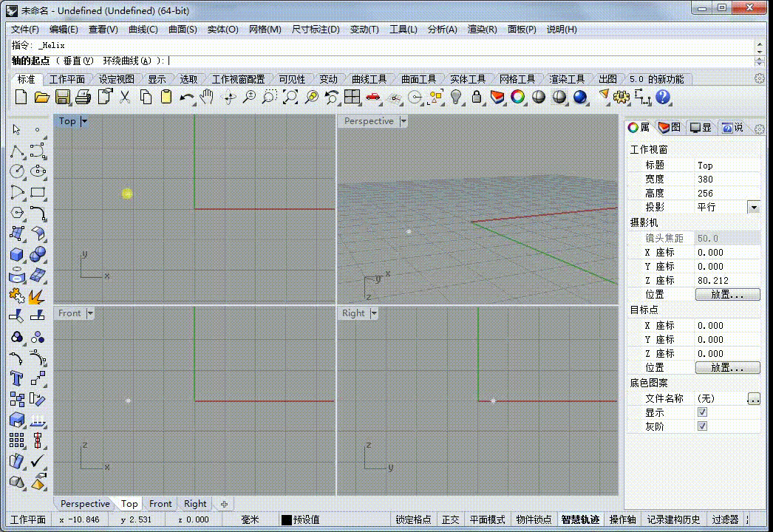773x532 pixels.
Task: Click the camera 位置 放置 button
Action: pos(727,294)
